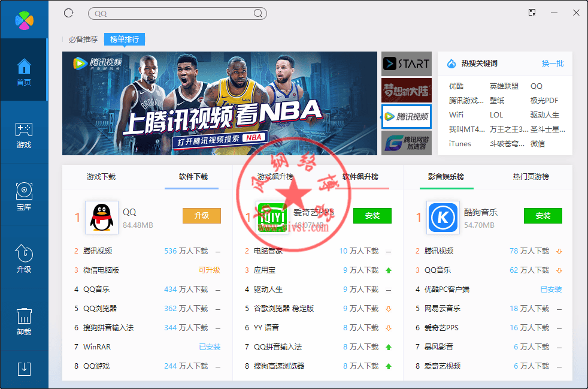
Task: Click the QQ penguin app icon
Action: coord(102,218)
